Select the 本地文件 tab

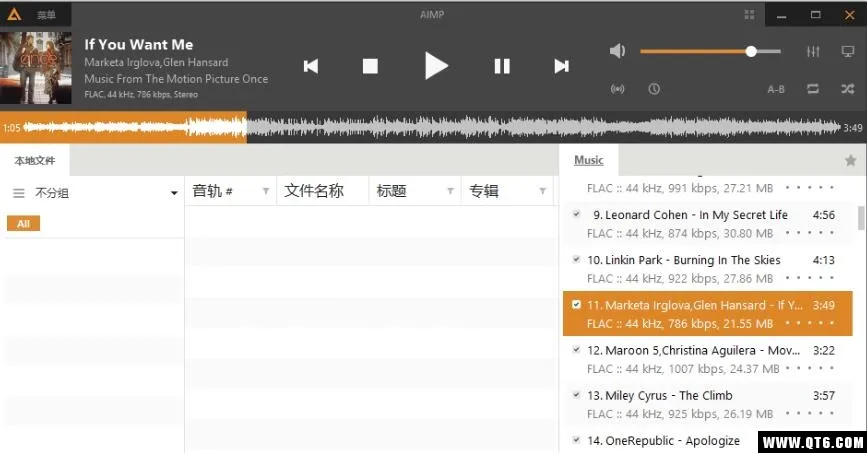click(x=34, y=160)
